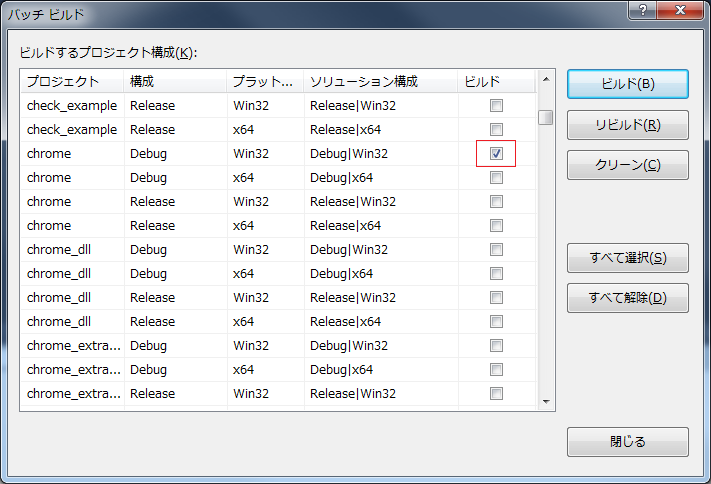The height and width of the screenshot is (484, 711).
Task: Click the ビルド column header
Action: (497, 82)
